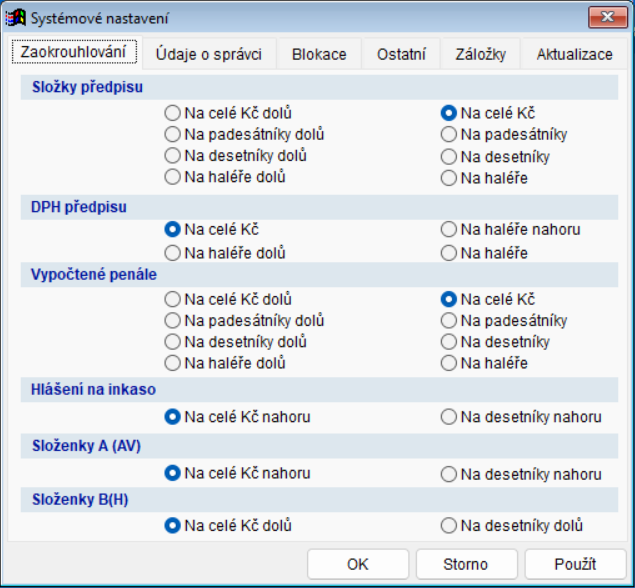Choose Na desetníky dolů under Vypočtené penále

click(x=174, y=342)
